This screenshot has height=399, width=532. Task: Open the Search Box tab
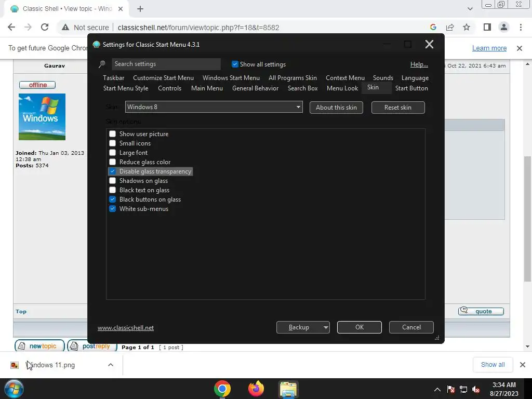pyautogui.click(x=303, y=88)
